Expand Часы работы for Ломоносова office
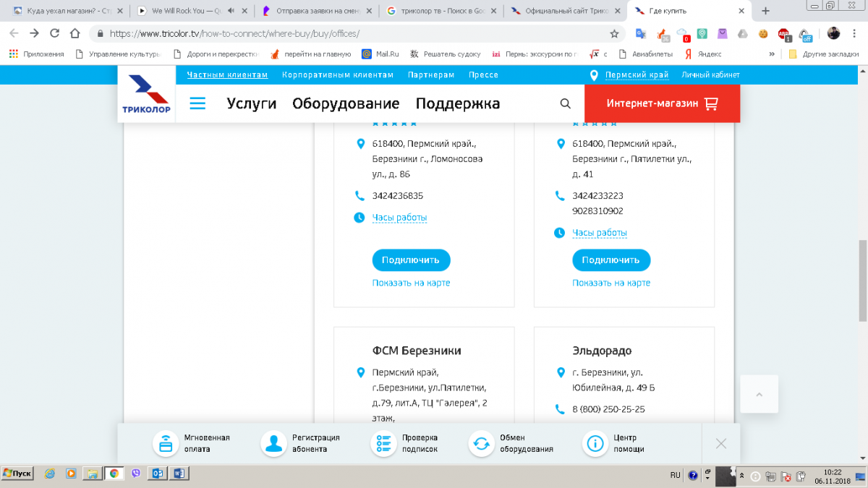Screen dimensions: 868x488 click(399, 218)
